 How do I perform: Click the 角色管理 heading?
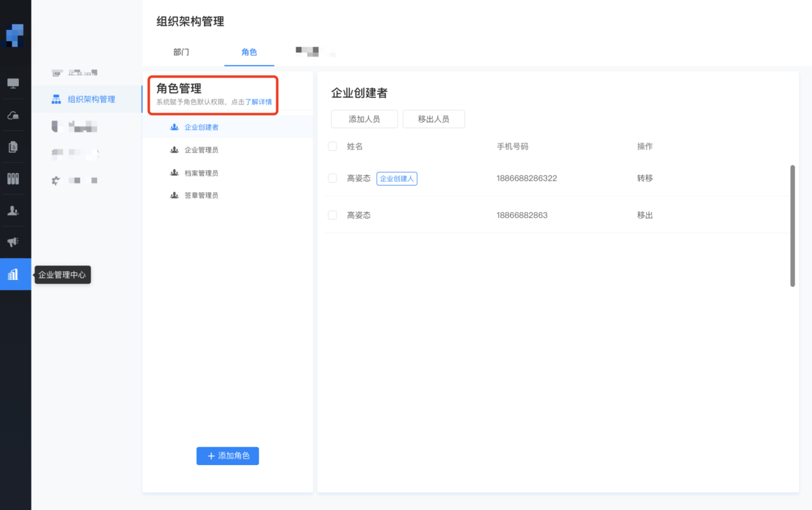point(179,88)
